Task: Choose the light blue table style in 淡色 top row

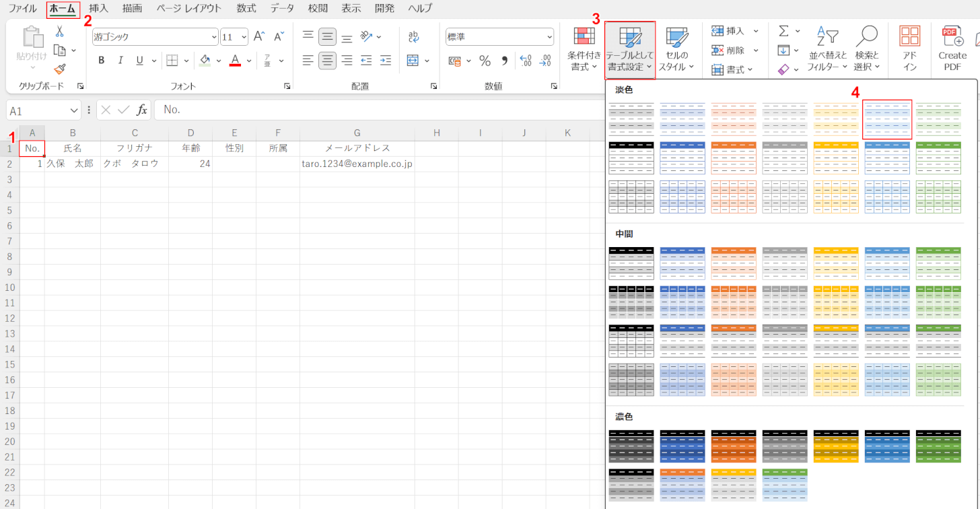Action: pos(887,119)
